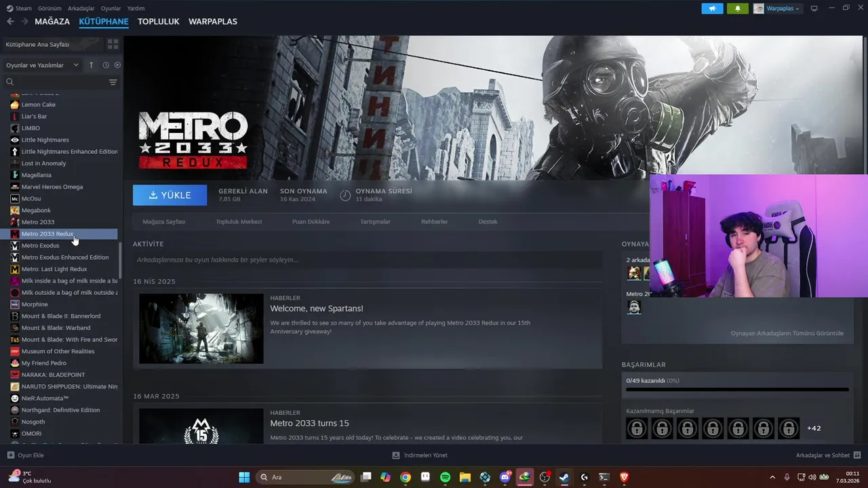Open Spotify from the taskbar

pos(445,477)
